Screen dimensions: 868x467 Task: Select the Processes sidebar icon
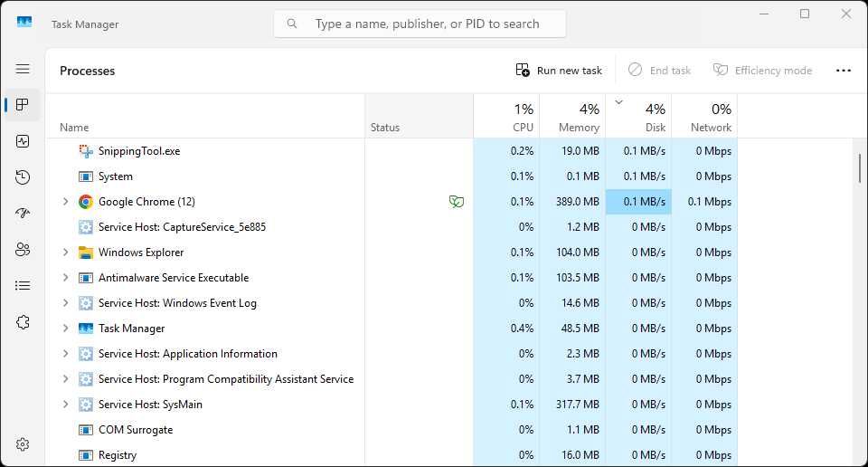(x=23, y=105)
